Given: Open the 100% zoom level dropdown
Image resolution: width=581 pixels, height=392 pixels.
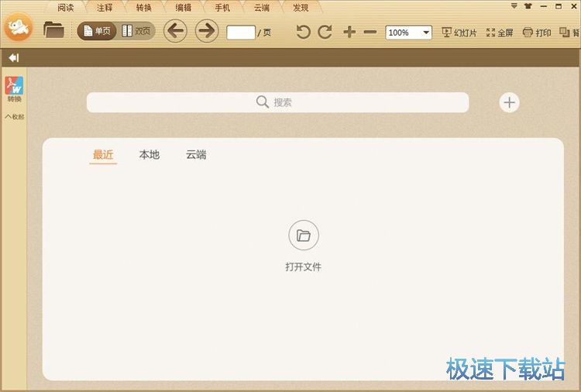Looking at the screenshot, I should pos(409,33).
